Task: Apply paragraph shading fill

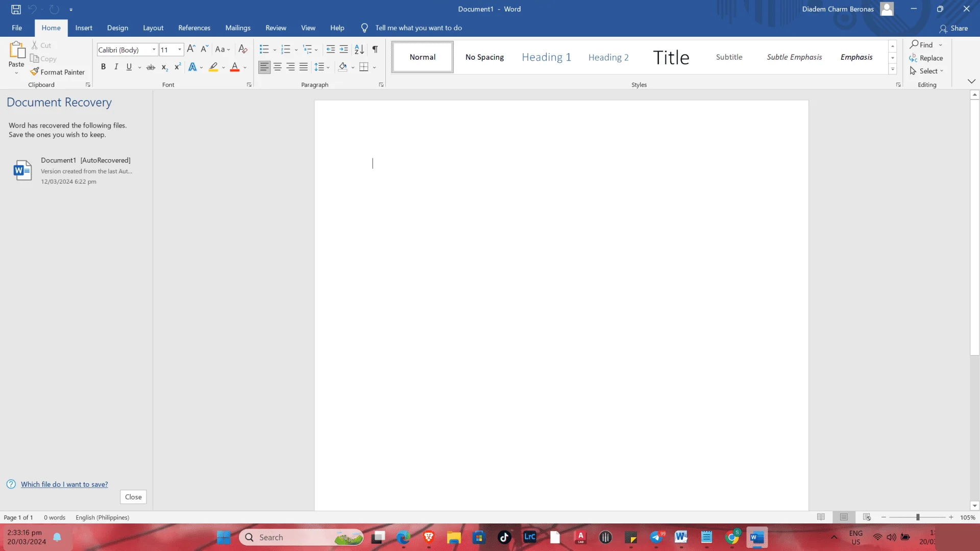Action: (x=343, y=67)
